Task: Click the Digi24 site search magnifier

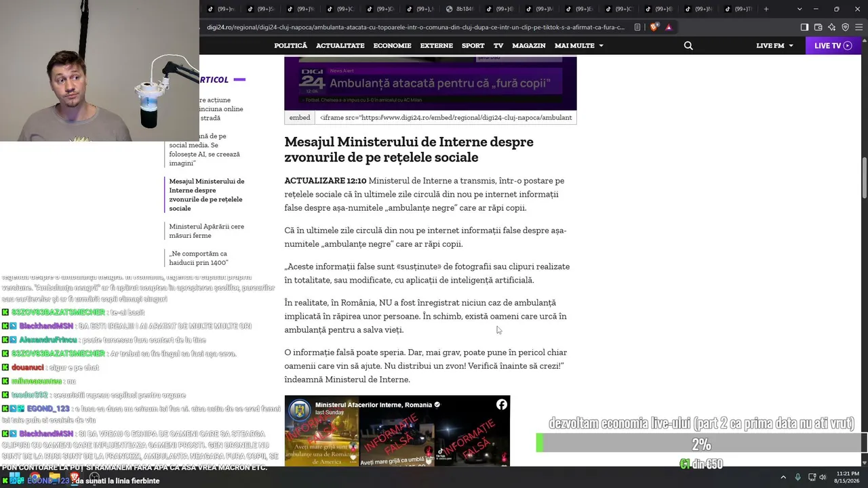Action: tap(688, 45)
